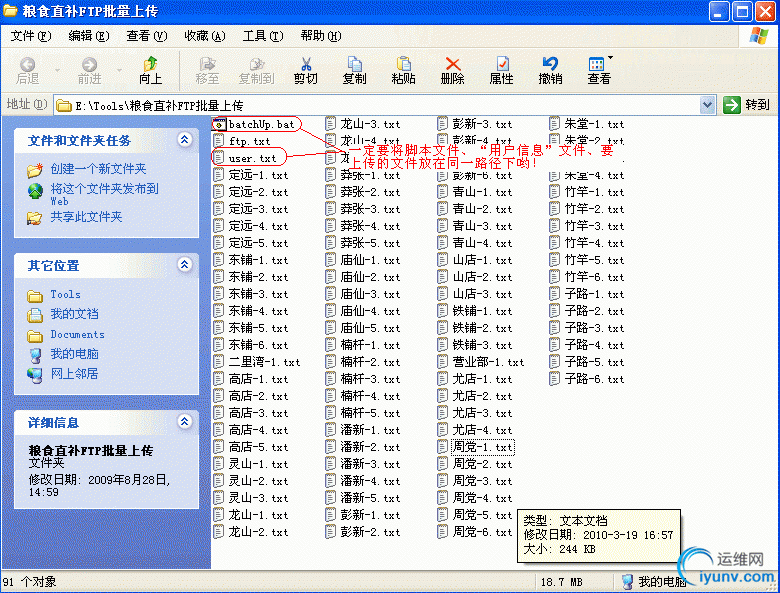Open the 帮助(H) menu
The image size is (780, 593).
point(321,36)
